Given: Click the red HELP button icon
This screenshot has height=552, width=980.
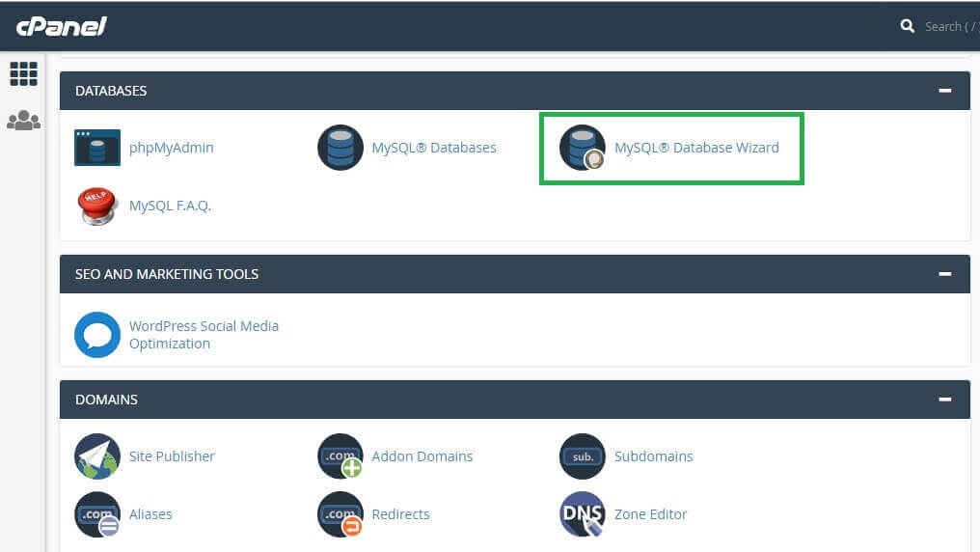Looking at the screenshot, I should 97,206.
